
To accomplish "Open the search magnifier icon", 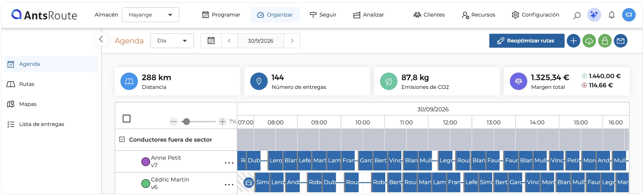I will click(577, 15).
